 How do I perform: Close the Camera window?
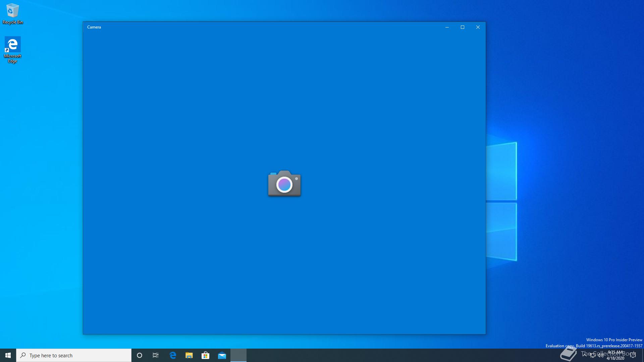478,27
